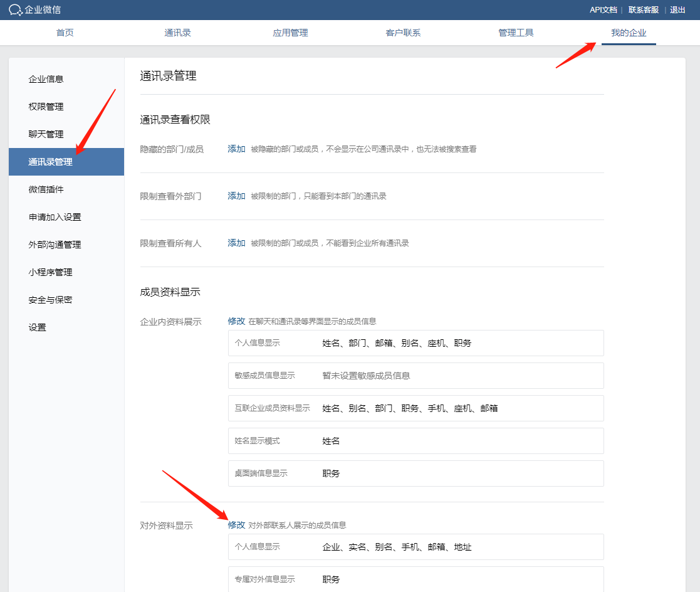Switch to the 首页 tab
Screen dimensions: 700x592
click(65, 33)
